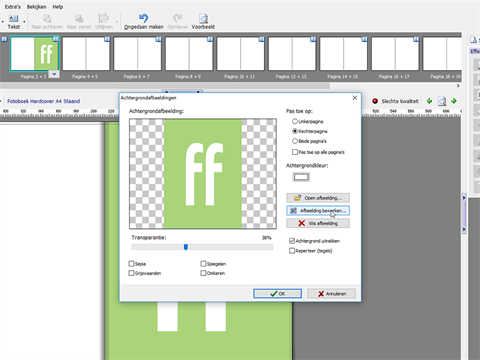The image size is (480, 360).
Task: Tick the Sepia checkbox
Action: (131, 264)
